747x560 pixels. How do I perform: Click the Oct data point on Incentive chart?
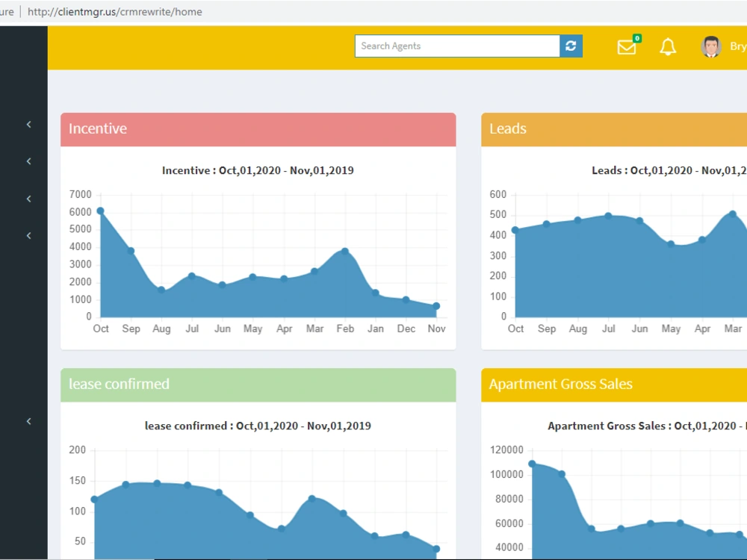pos(100,211)
